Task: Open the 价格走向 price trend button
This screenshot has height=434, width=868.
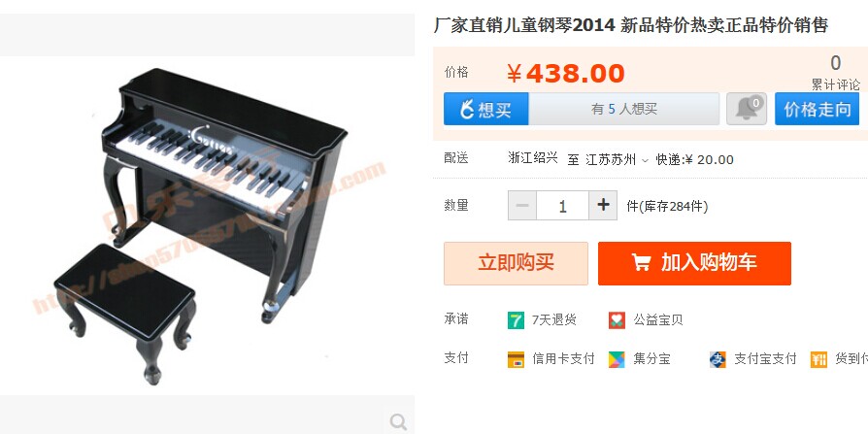Action: click(818, 109)
